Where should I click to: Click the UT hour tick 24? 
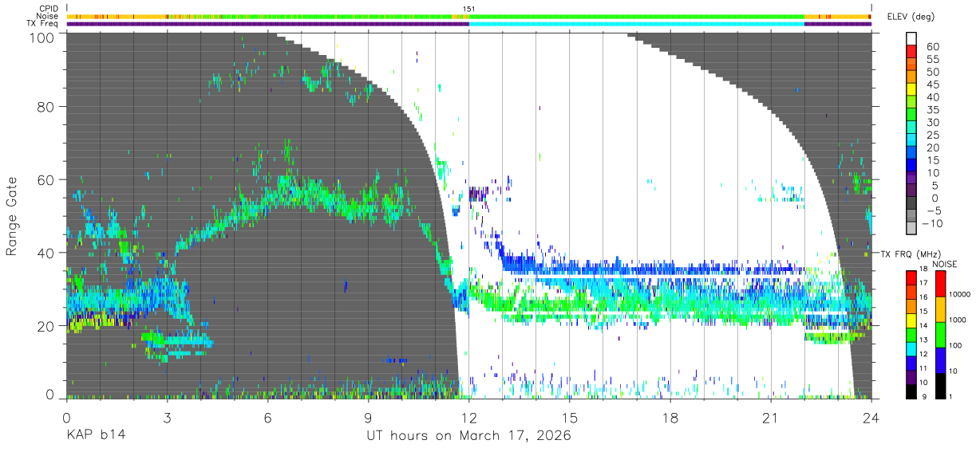(871, 416)
